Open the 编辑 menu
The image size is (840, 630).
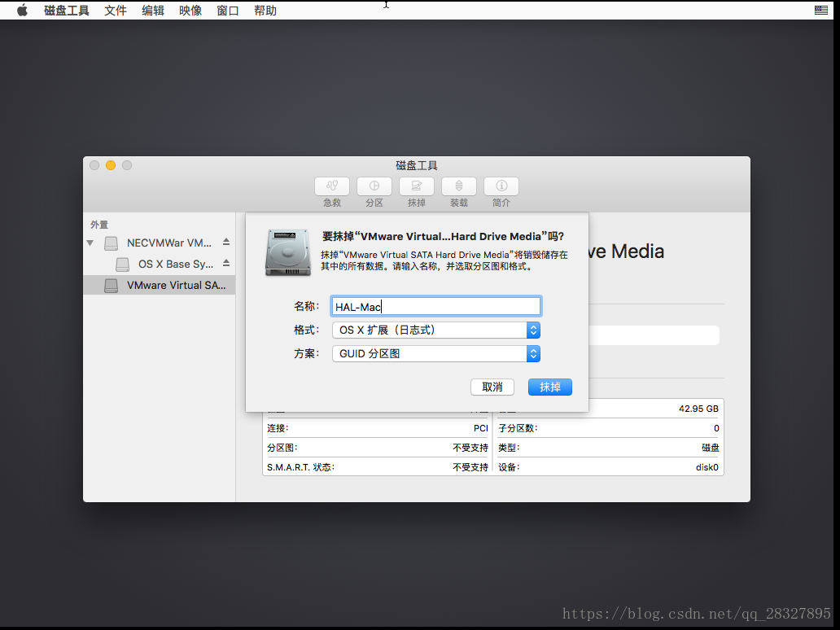153,11
